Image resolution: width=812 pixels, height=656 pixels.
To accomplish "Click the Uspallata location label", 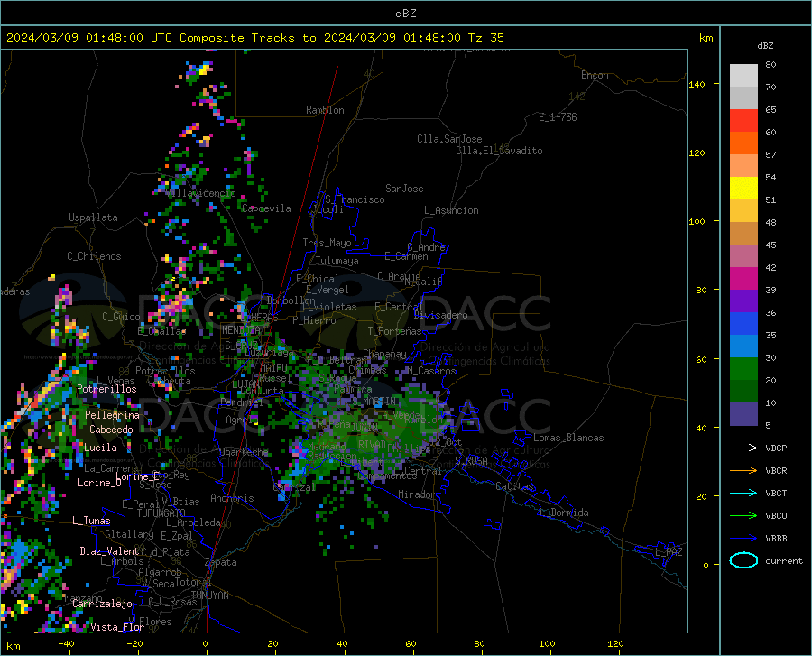I will [x=93, y=217].
